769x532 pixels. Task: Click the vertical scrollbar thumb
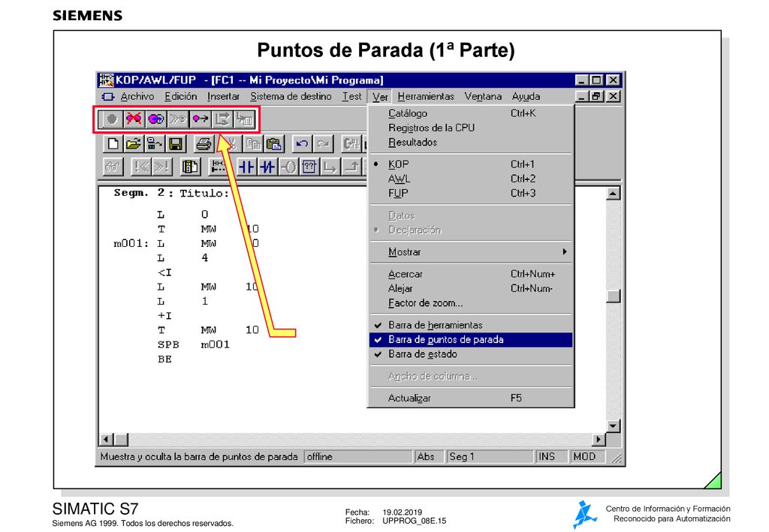coord(613,296)
